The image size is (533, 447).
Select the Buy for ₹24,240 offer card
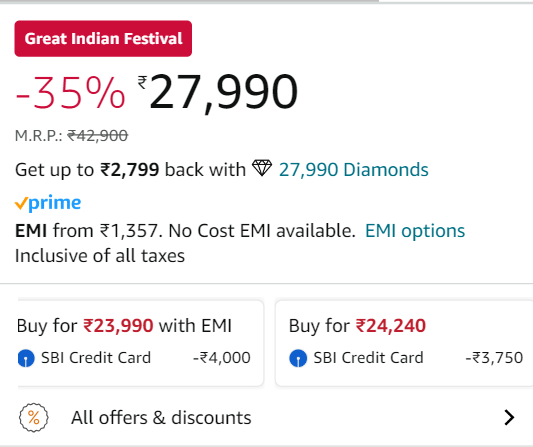(404, 343)
